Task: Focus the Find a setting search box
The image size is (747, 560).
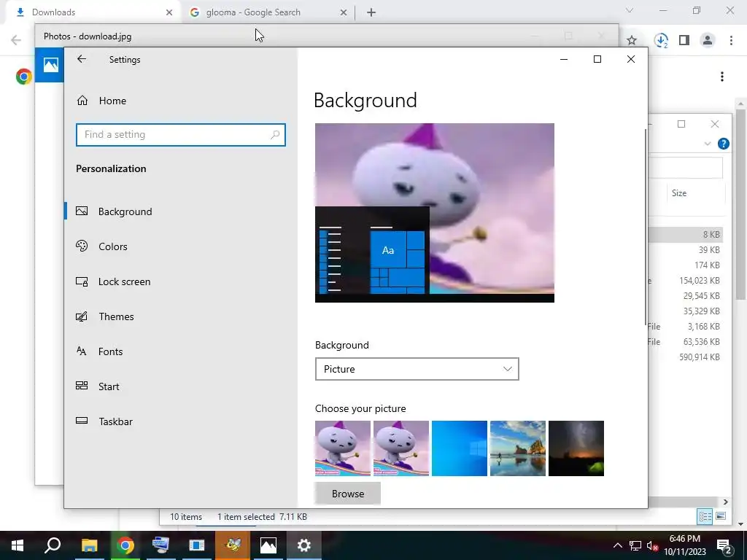Action: (x=181, y=135)
